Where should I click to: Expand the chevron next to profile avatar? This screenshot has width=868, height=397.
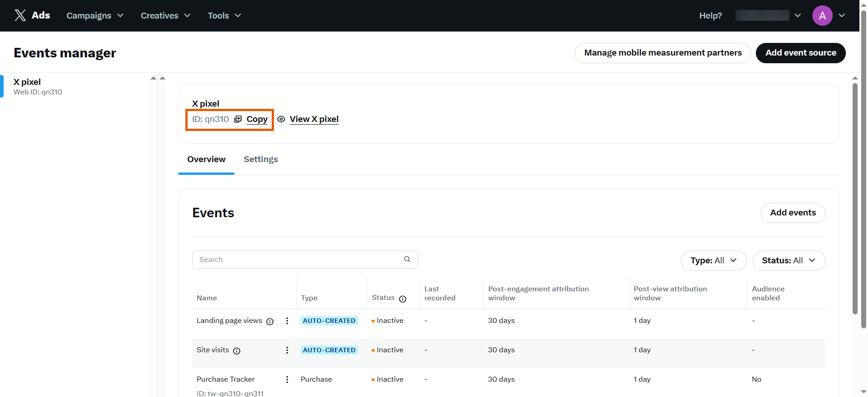tap(842, 15)
